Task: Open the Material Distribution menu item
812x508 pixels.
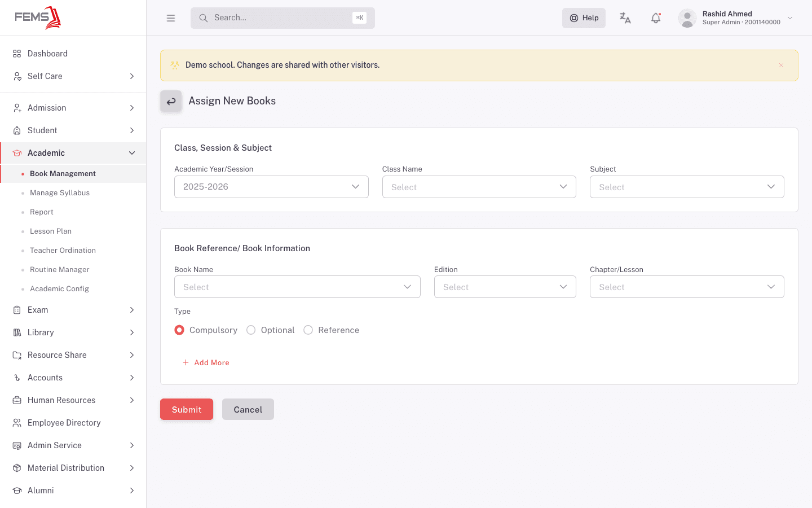Action: pos(73,468)
